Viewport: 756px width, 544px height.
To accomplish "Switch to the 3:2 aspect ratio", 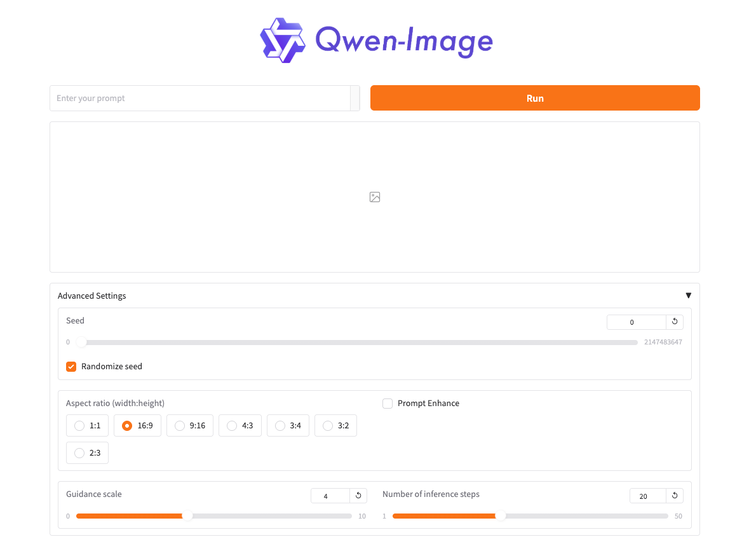I will (x=328, y=426).
